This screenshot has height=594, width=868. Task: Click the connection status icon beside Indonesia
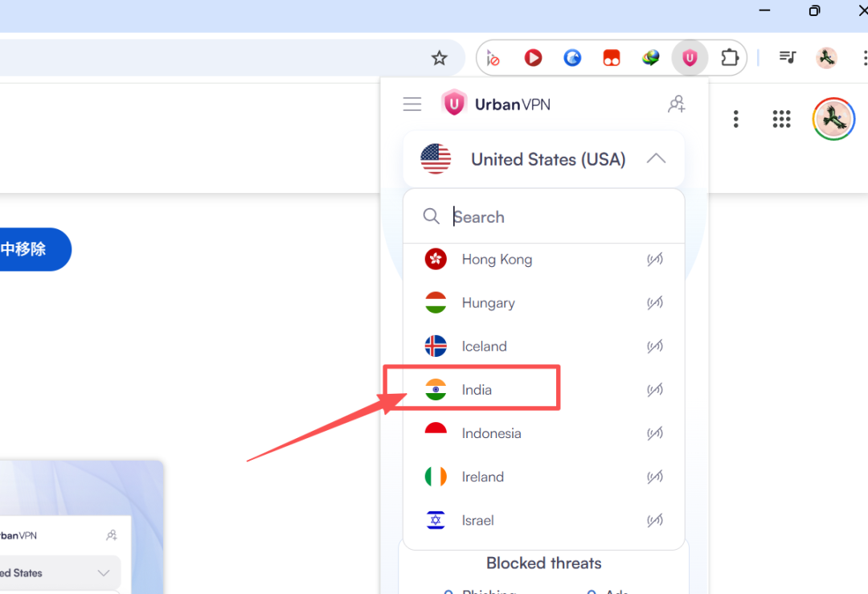[655, 433]
